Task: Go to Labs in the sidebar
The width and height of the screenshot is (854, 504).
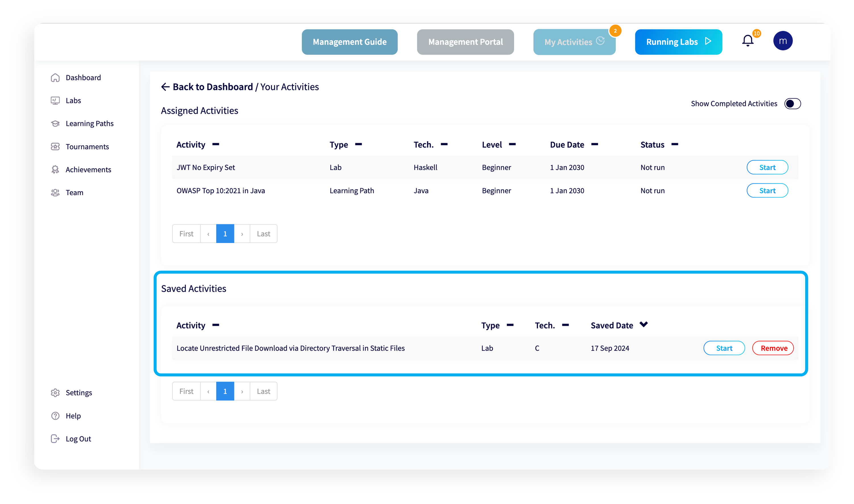Action: [x=73, y=101]
